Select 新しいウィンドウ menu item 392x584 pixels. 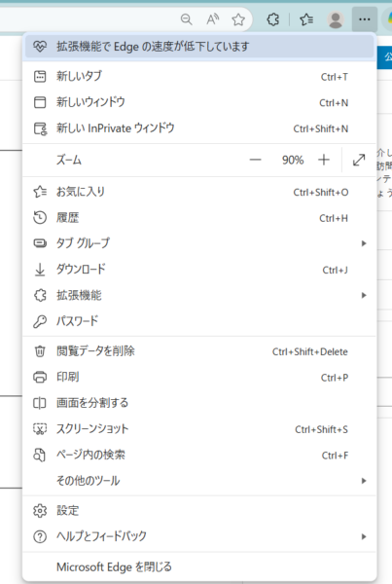point(199,102)
